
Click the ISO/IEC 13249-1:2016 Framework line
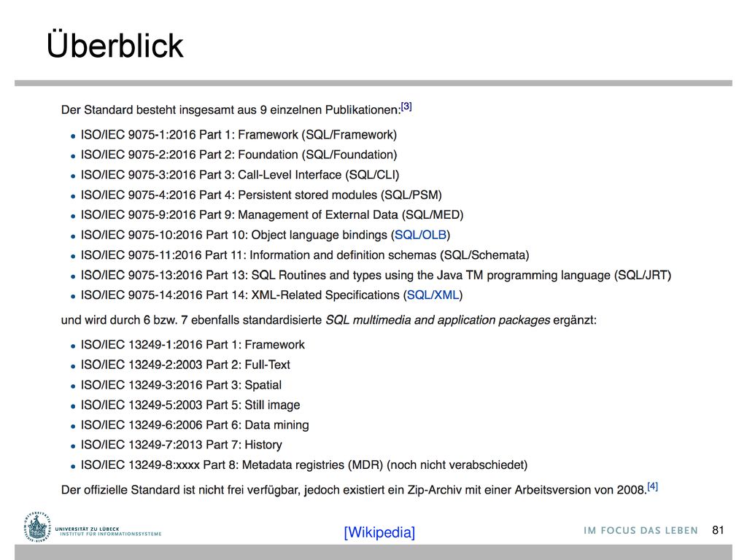point(193,344)
